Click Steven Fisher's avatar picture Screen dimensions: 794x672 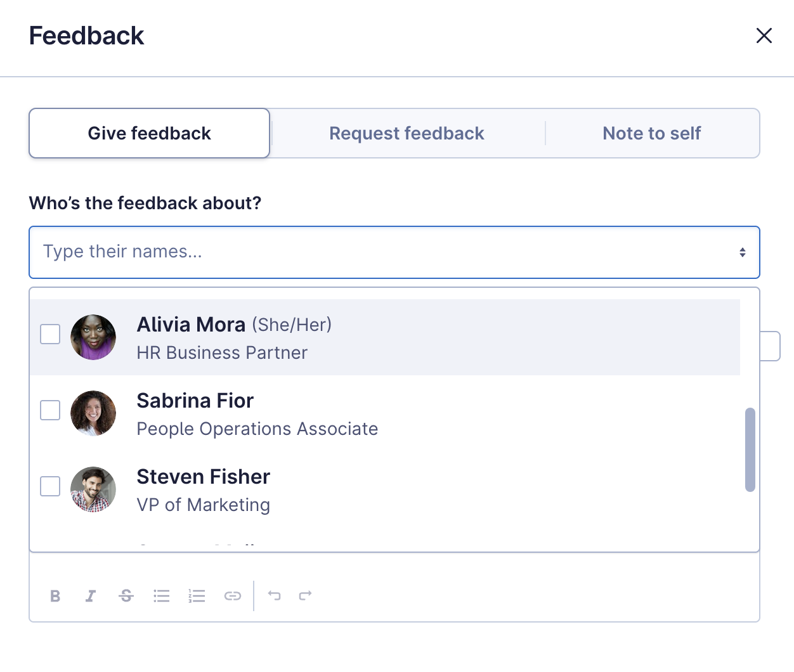93,489
